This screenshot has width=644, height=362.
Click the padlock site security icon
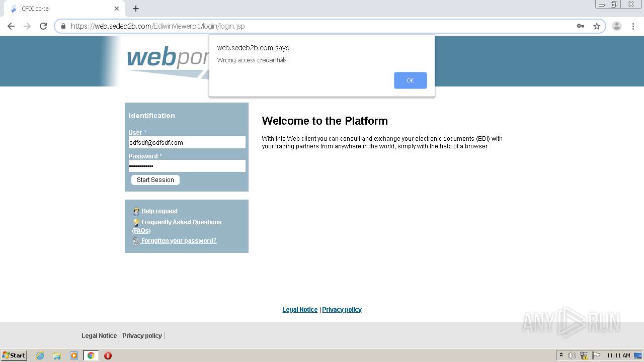[x=63, y=26]
